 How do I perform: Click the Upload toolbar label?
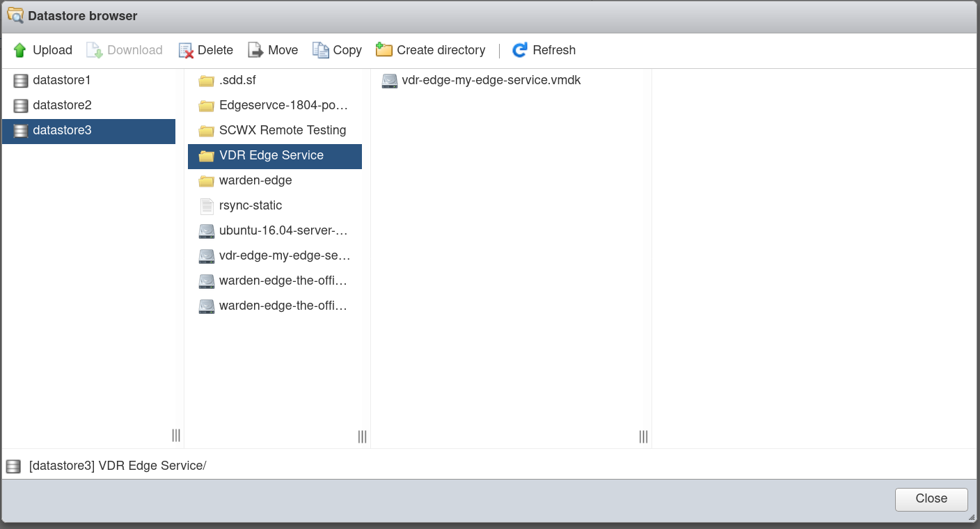52,50
